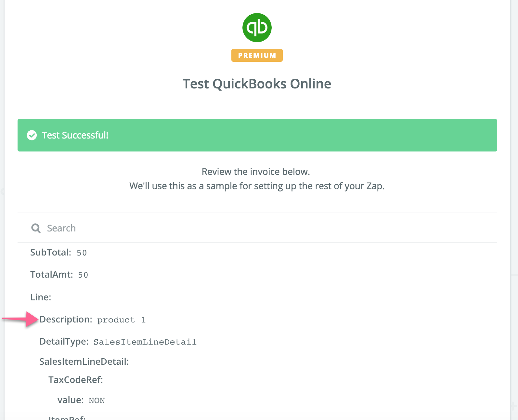Click the Test Successful checkmark icon
This screenshot has width=518, height=420.
click(x=32, y=135)
